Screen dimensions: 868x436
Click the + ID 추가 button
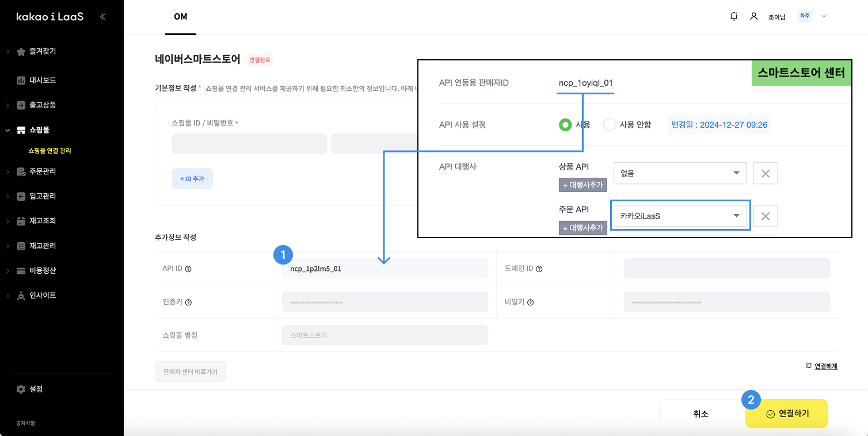point(192,179)
